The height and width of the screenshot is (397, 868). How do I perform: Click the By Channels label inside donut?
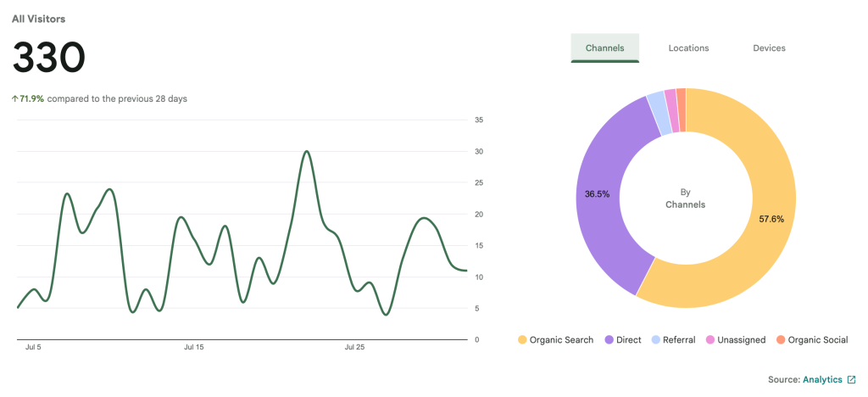pos(685,198)
